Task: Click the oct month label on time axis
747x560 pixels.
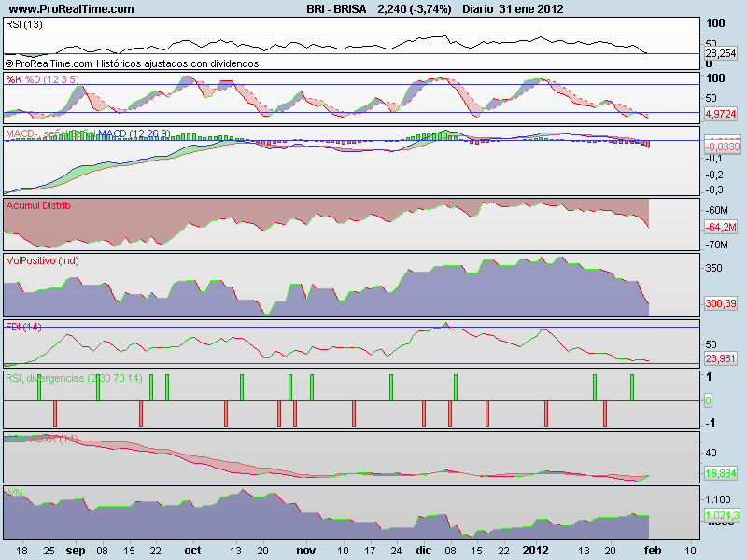Action: pos(192,551)
